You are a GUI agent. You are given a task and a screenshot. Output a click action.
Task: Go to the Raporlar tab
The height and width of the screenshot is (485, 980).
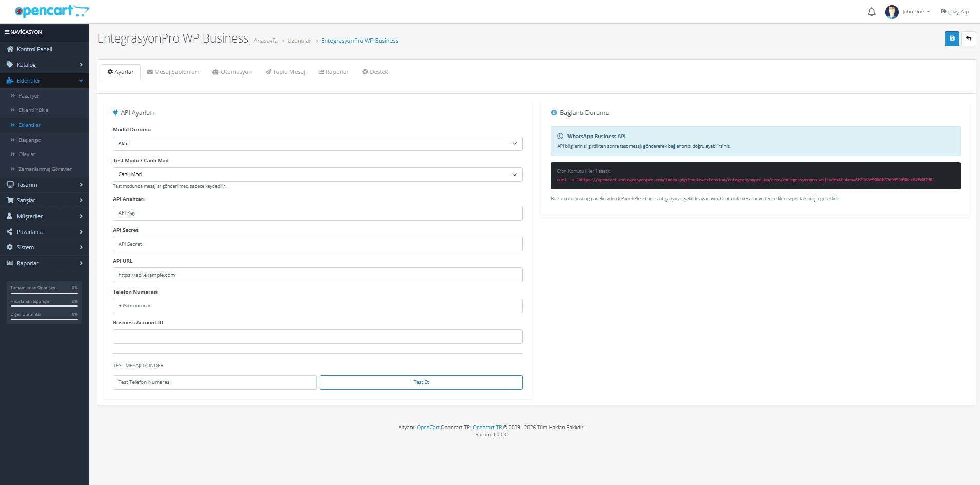pos(334,72)
